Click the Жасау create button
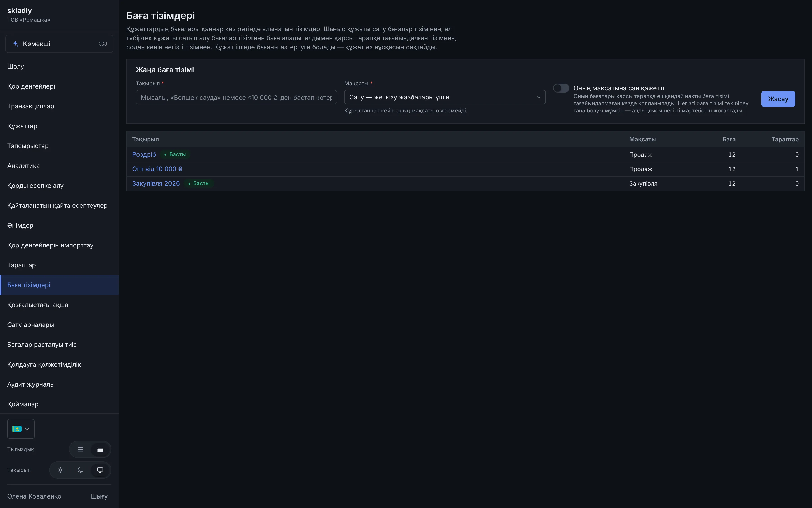The image size is (812, 508). coord(778,99)
